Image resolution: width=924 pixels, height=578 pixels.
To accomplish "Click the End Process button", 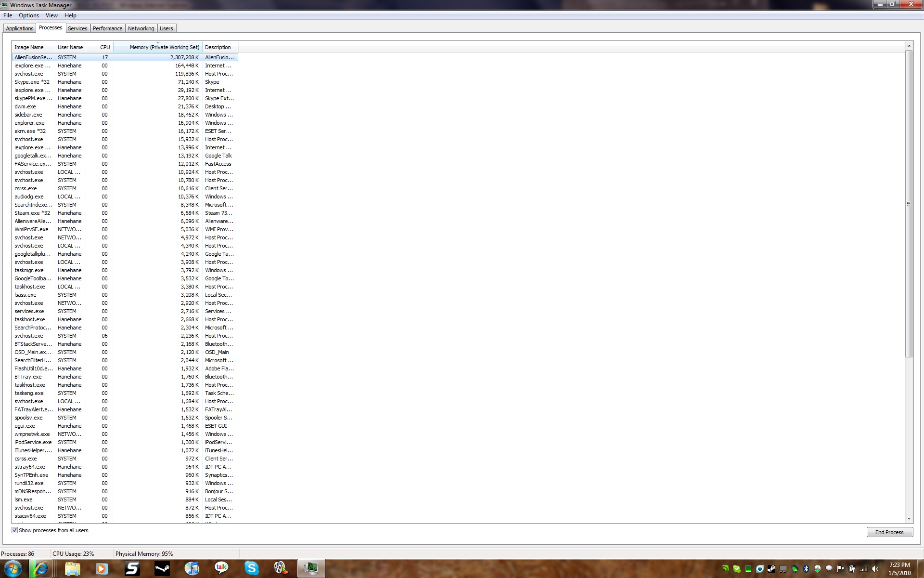I will point(889,532).
